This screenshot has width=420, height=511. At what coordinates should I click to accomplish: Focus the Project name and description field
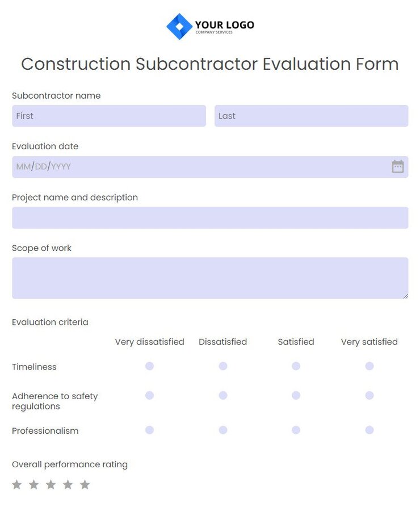pyautogui.click(x=210, y=217)
